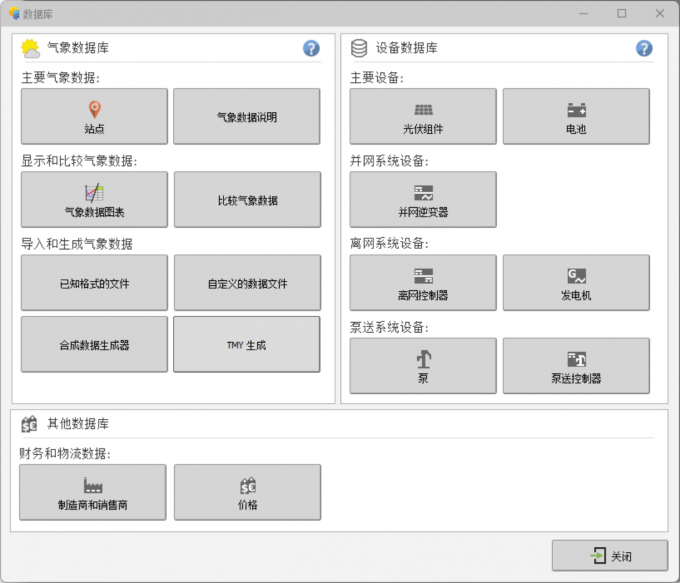Open 气象数据图表 meteo charts
Viewport: 680px width, 583px height.
[x=94, y=199]
